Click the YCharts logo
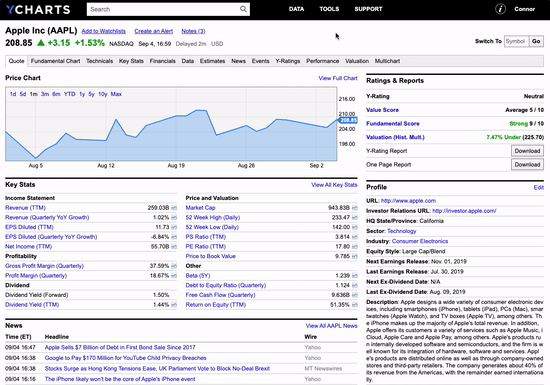550x385 pixels. pyautogui.click(x=38, y=9)
